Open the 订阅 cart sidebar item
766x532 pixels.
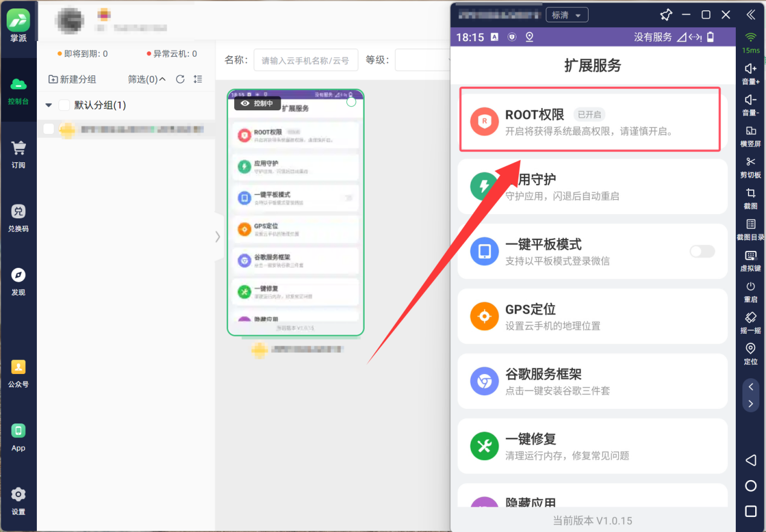tap(18, 154)
